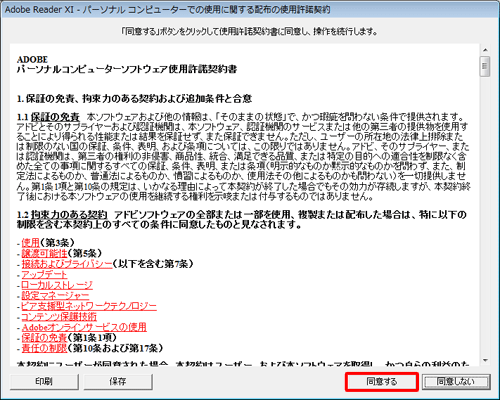Screen dimensions: 500x400
Task: Open the ローカルストレージ link
Action: 57,285
